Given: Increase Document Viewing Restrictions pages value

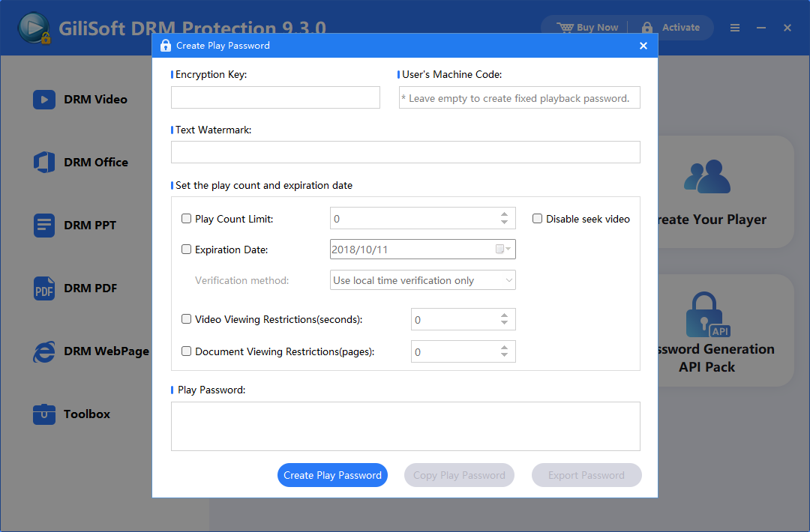Looking at the screenshot, I should [x=504, y=347].
